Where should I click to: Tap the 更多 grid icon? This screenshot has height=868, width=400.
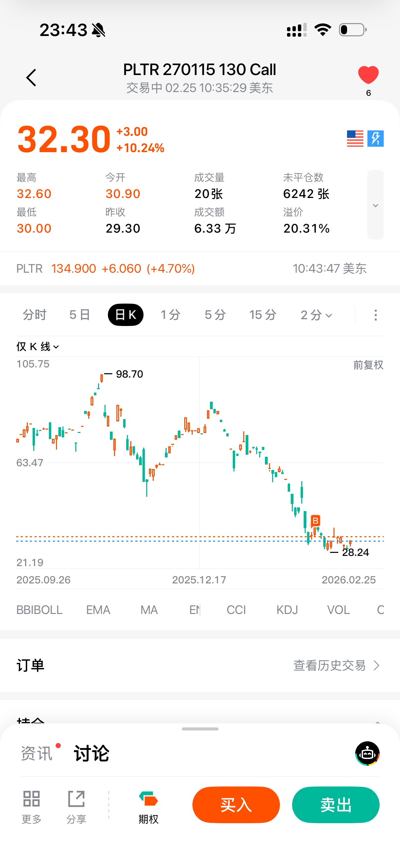point(32,805)
